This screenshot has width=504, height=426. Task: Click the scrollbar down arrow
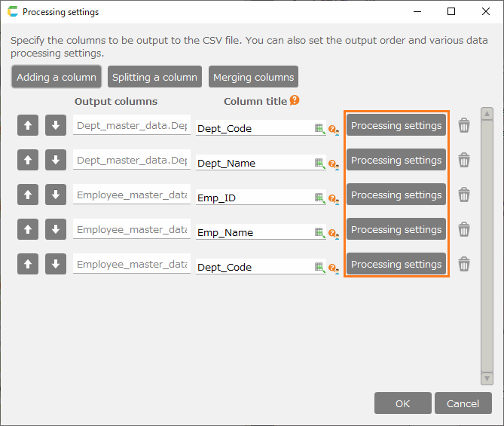[487, 378]
